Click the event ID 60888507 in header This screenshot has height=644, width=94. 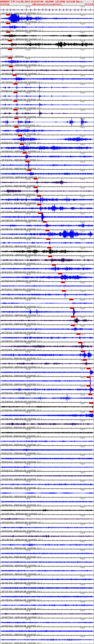click(5, 1)
